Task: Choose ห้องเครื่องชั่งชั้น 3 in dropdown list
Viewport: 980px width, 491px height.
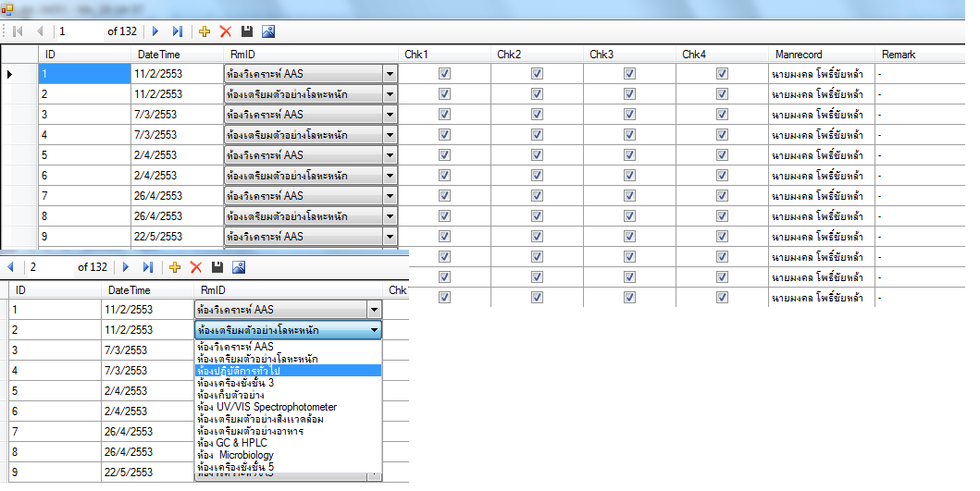Action: pyautogui.click(x=288, y=382)
